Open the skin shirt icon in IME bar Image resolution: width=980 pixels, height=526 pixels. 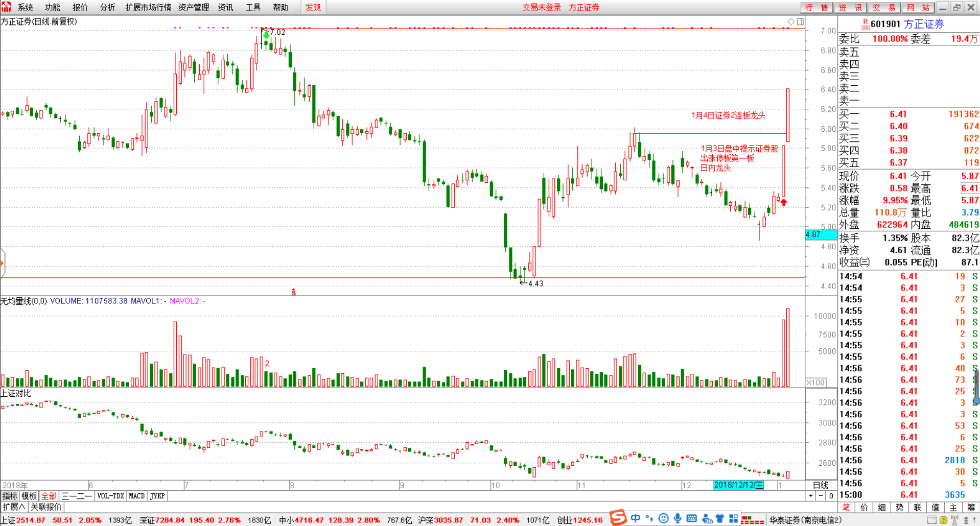click(x=720, y=518)
